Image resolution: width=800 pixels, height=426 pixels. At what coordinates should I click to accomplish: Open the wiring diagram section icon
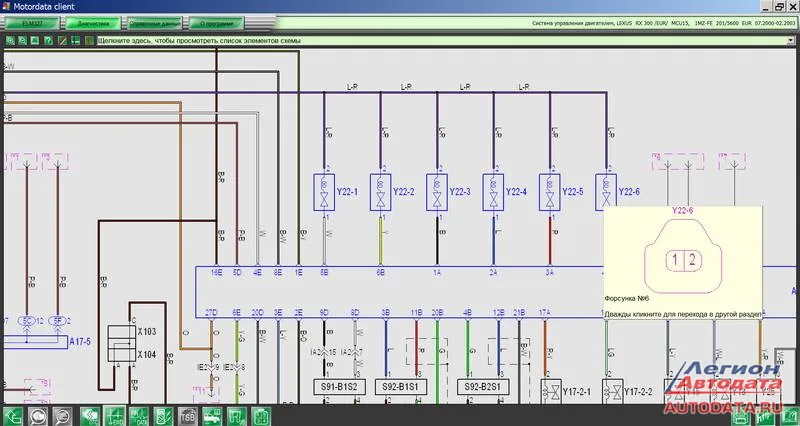[114, 416]
